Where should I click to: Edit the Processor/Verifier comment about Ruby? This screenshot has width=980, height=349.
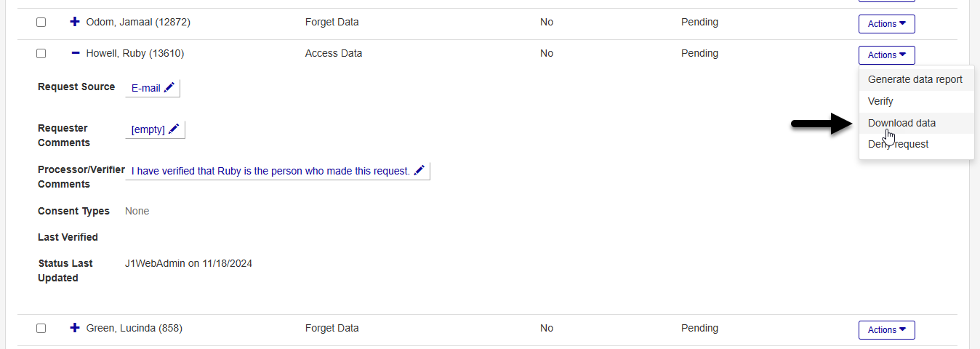click(x=270, y=171)
